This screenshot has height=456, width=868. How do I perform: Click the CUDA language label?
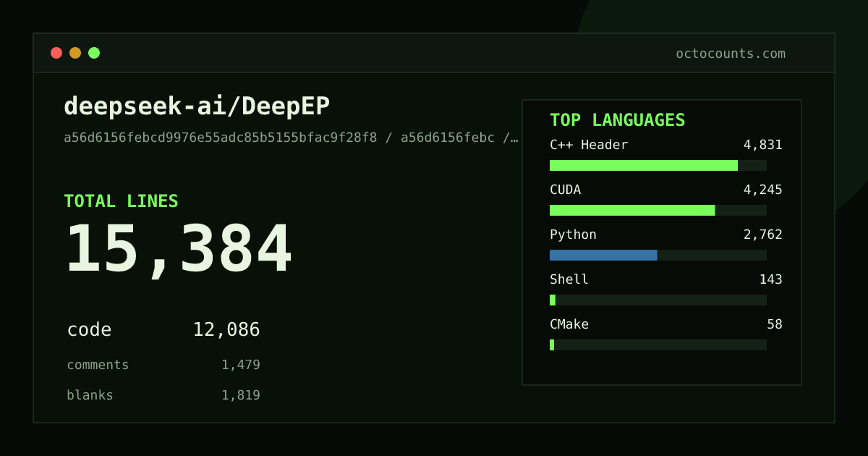click(565, 190)
